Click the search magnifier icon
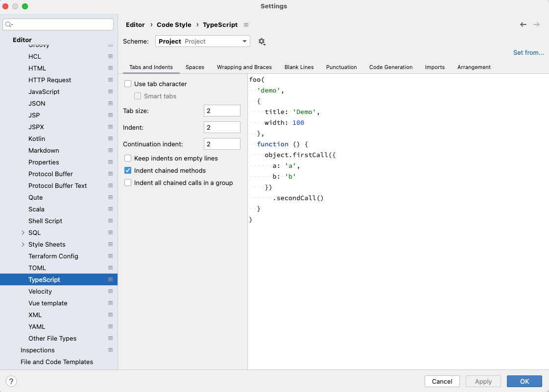Viewport: 549px width, 392px height. [x=9, y=24]
